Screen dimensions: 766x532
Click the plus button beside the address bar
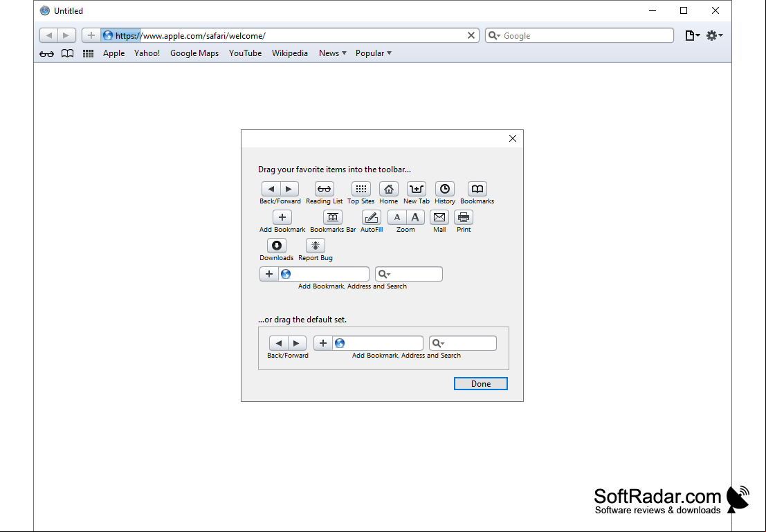pos(91,36)
